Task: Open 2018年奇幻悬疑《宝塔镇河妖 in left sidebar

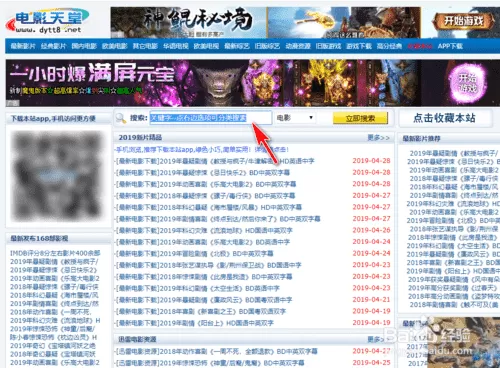Action: pyautogui.click(x=53, y=354)
